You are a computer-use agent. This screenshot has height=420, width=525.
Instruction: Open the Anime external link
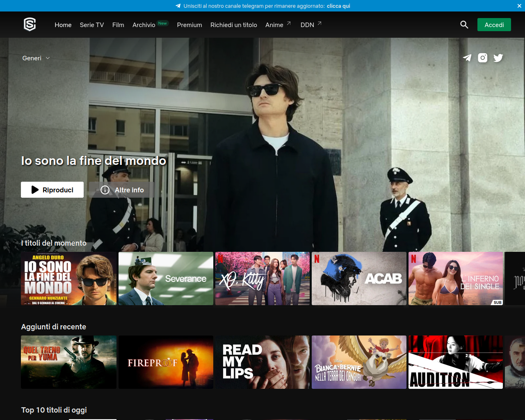pos(278,25)
